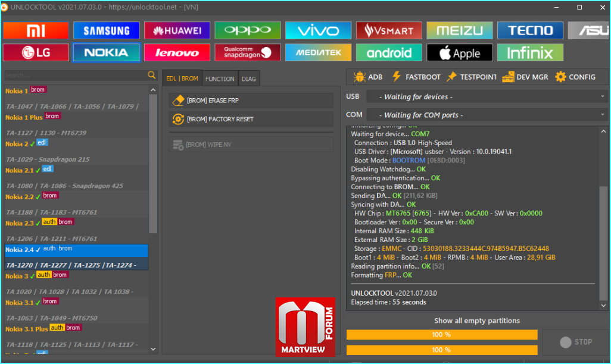Click log panel scroll-up arrow
The width and height of the screenshot is (611, 364).
coord(604,131)
